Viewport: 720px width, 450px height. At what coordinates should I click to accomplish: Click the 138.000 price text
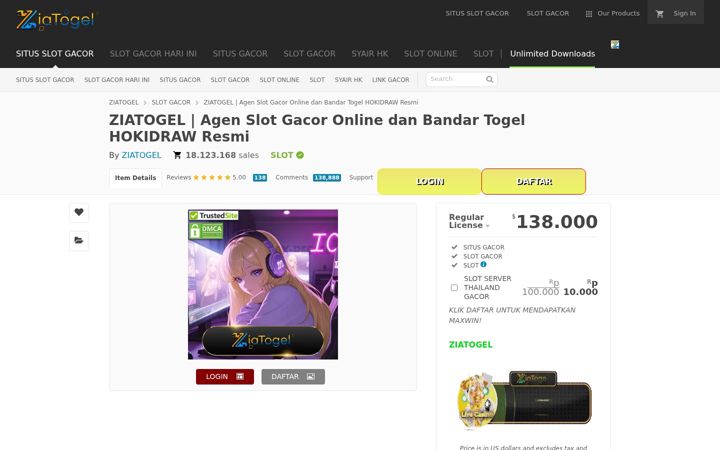tap(557, 222)
